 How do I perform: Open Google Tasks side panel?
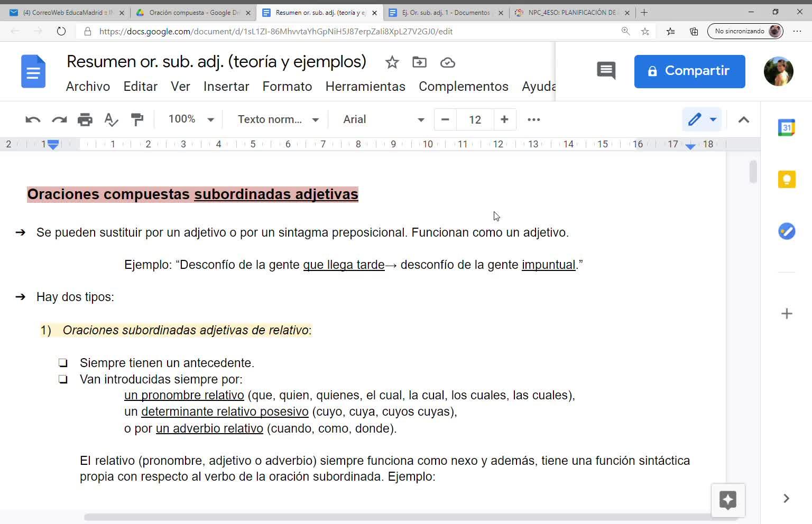[786, 231]
